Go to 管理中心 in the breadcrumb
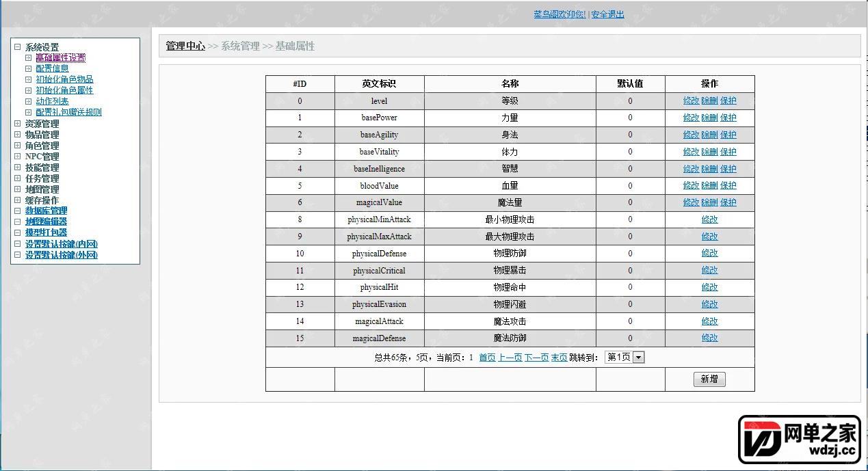 click(x=185, y=46)
